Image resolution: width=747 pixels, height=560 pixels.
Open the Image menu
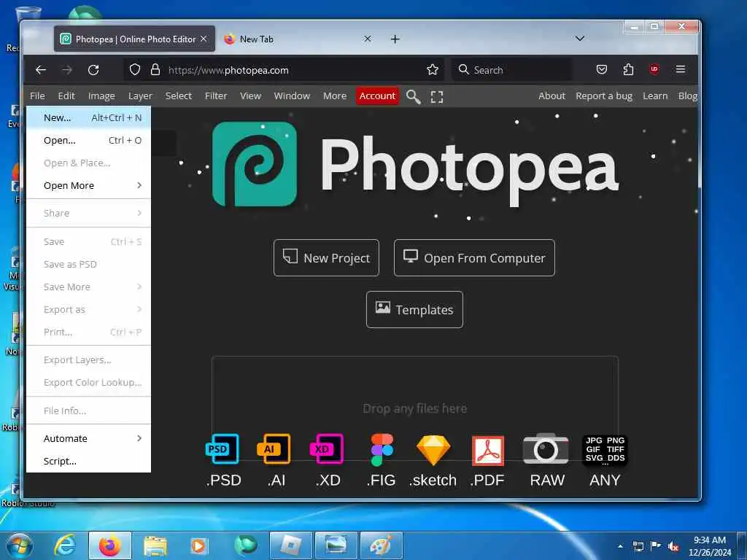(x=101, y=96)
